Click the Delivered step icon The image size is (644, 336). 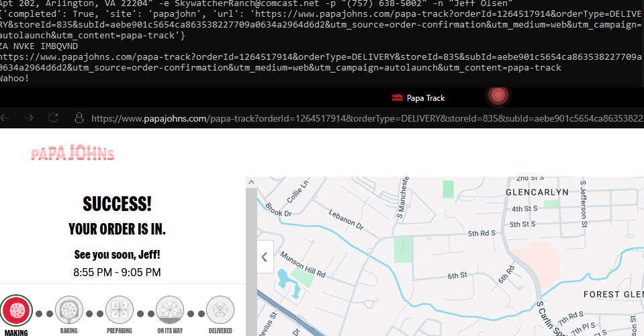pos(220,310)
